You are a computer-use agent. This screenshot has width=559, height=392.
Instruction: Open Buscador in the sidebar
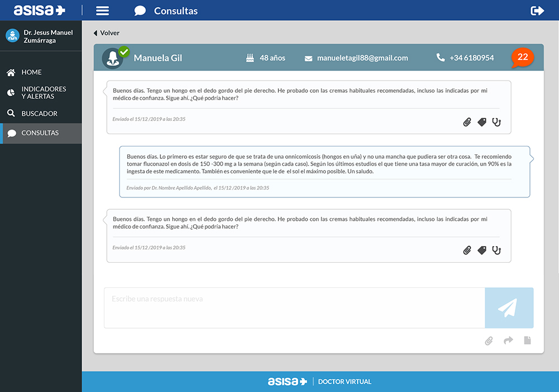39,114
